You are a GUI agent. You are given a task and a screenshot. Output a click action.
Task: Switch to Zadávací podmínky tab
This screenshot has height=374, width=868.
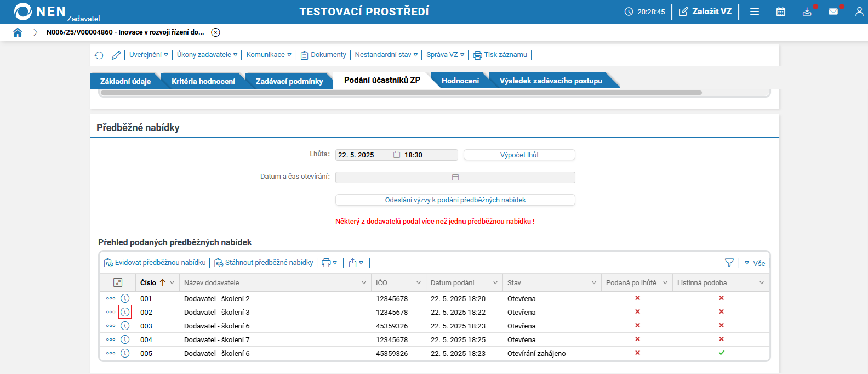click(289, 81)
